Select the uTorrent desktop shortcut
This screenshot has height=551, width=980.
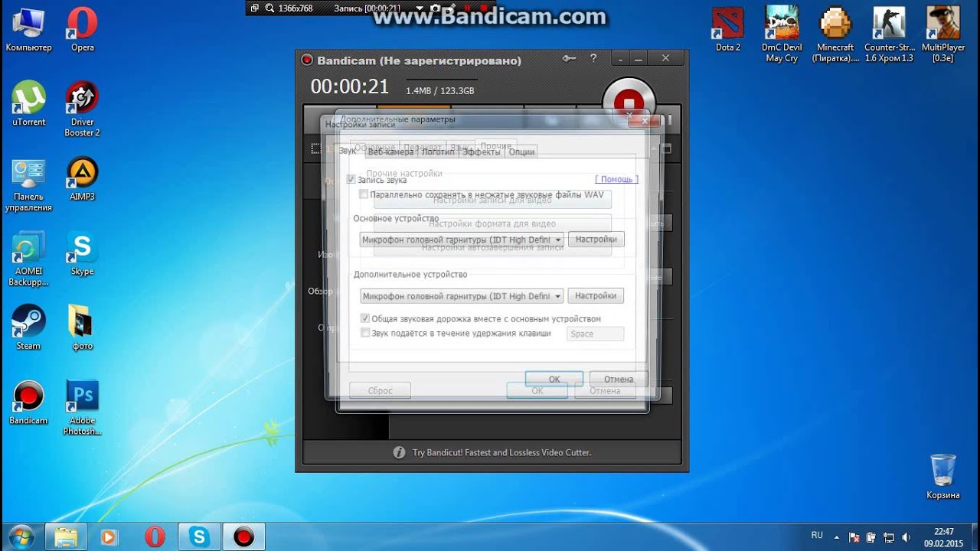click(x=28, y=103)
